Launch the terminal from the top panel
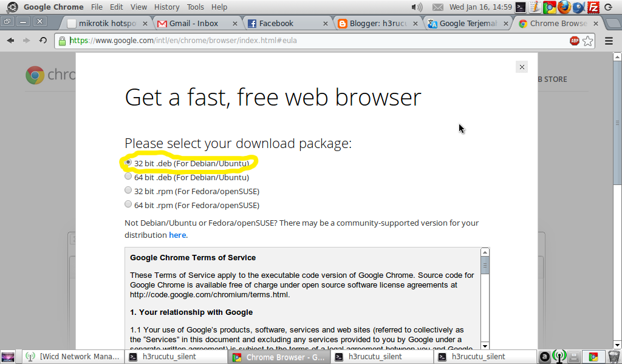 [x=521, y=7]
